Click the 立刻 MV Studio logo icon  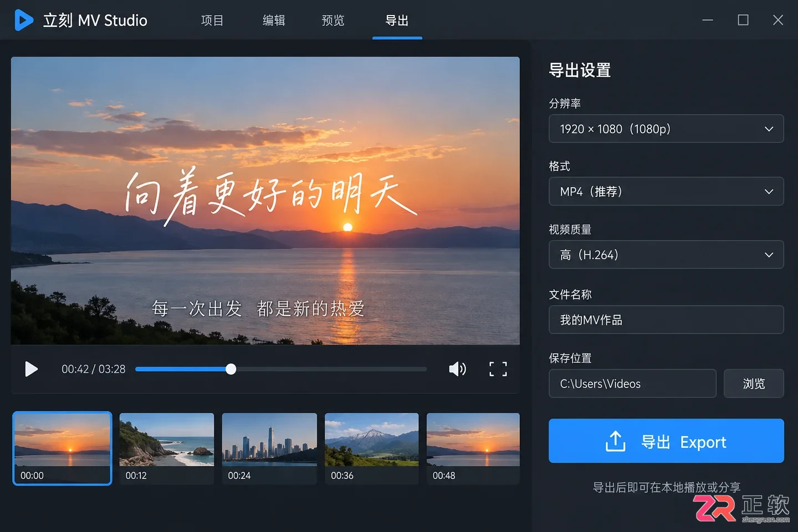click(x=23, y=20)
